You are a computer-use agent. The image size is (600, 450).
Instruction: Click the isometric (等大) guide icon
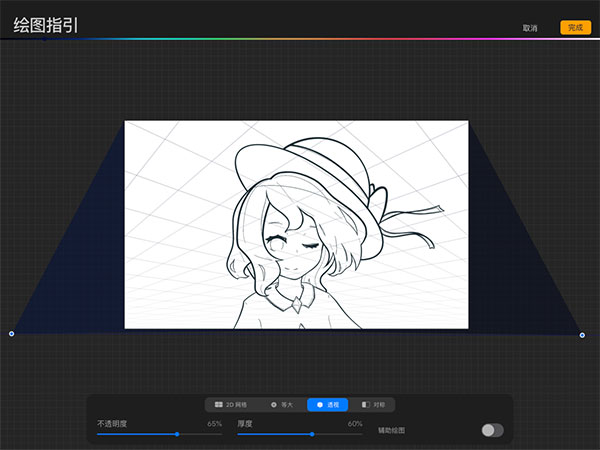click(274, 405)
